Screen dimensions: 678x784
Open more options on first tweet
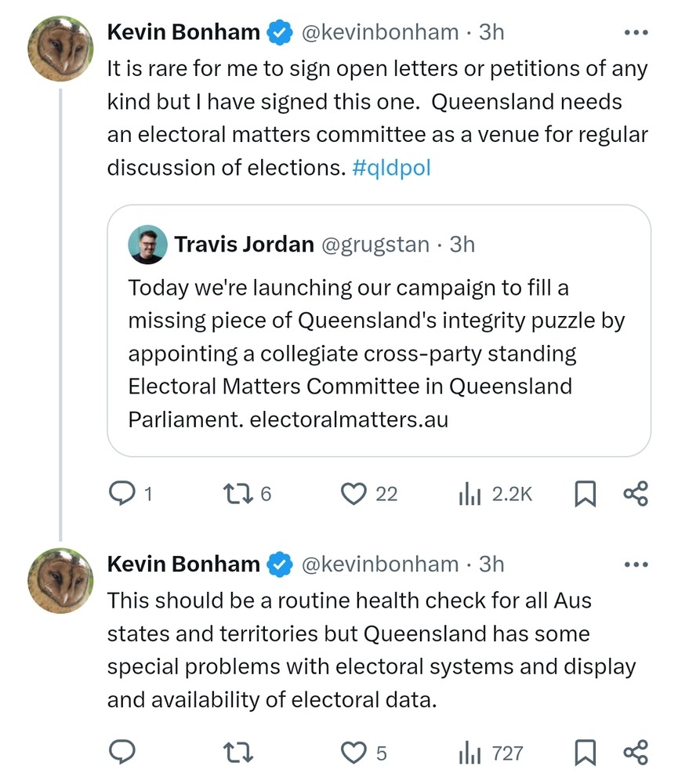click(635, 32)
